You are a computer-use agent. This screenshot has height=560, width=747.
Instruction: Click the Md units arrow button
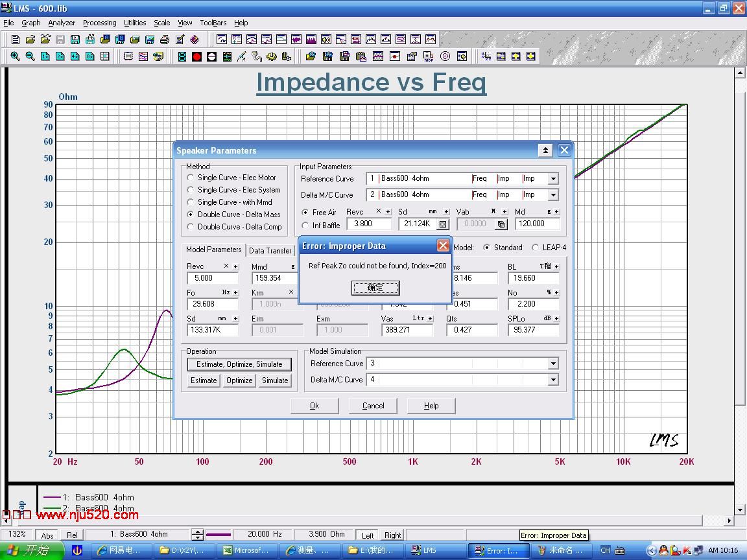pyautogui.click(x=556, y=212)
